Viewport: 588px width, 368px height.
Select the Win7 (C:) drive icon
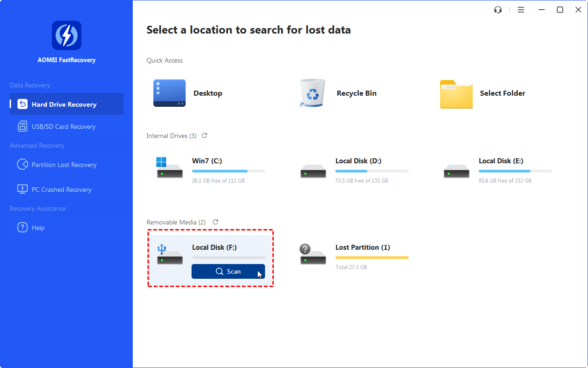(170, 167)
